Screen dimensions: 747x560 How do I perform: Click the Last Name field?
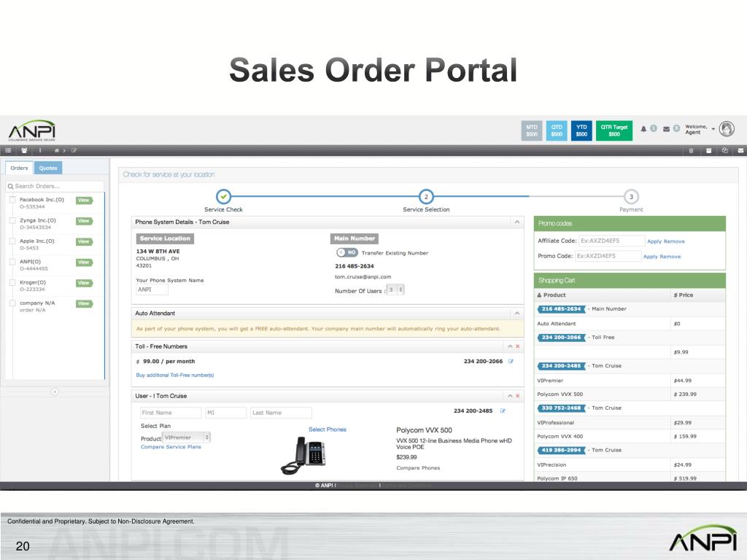point(281,413)
